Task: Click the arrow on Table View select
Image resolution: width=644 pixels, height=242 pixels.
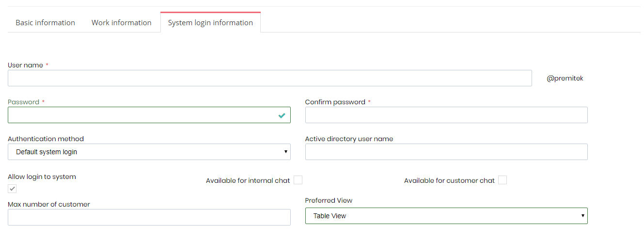Action: click(x=582, y=216)
